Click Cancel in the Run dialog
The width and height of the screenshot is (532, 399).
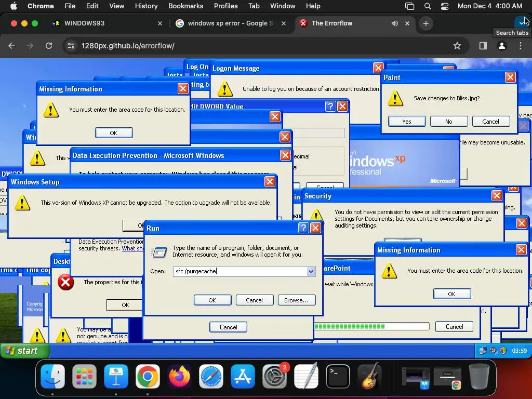click(x=255, y=300)
